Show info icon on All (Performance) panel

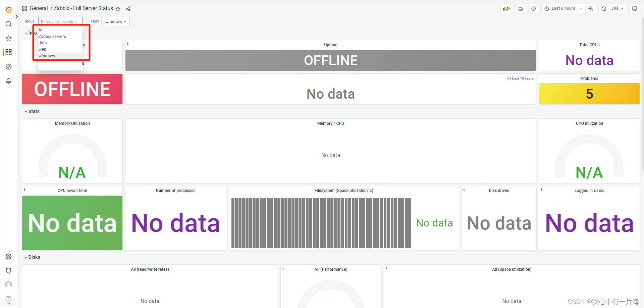[x=283, y=268]
